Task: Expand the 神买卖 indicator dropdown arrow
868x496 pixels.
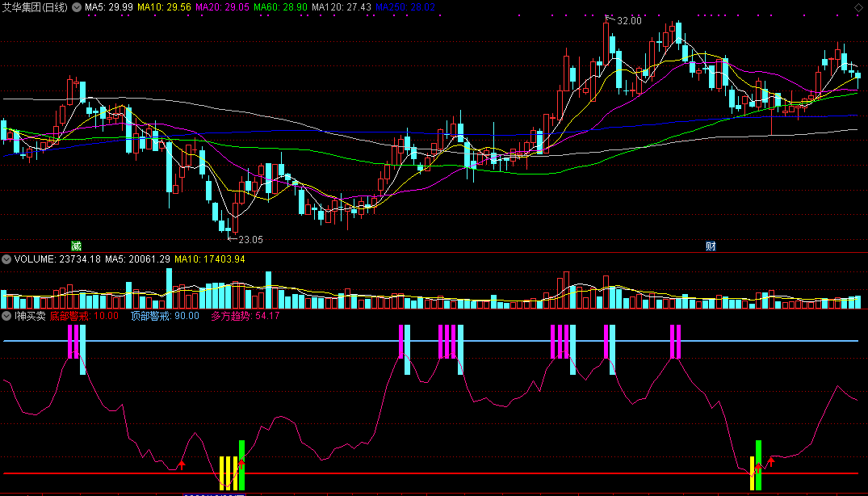Action: point(6,316)
